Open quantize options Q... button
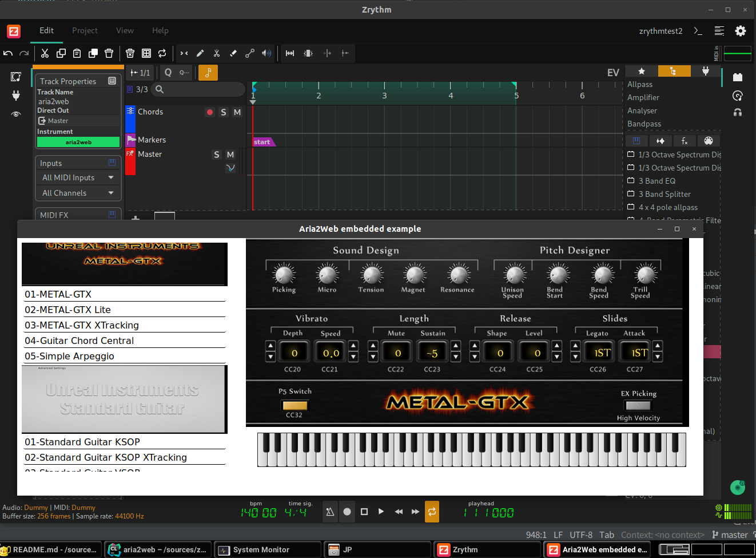Image resolution: width=756 pixels, height=558 pixels. click(x=184, y=73)
